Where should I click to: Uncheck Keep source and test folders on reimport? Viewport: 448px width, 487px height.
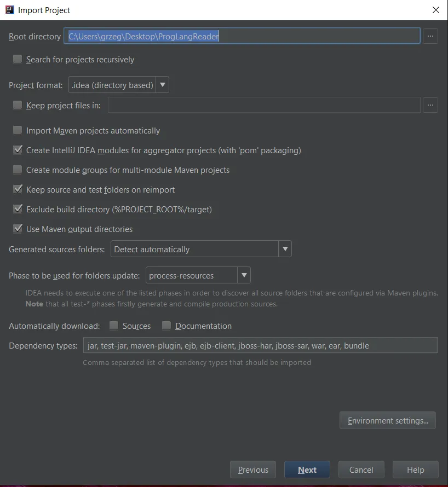[18, 189]
